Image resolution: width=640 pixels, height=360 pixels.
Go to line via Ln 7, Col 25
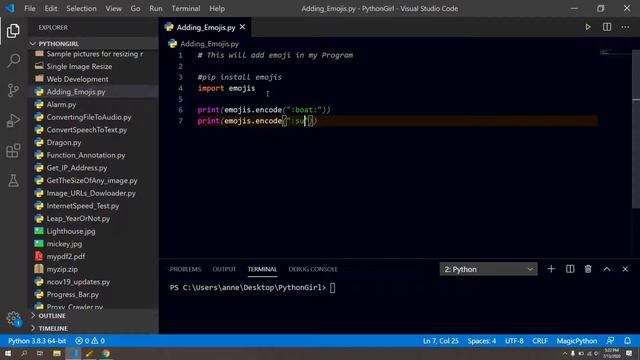click(x=440, y=340)
